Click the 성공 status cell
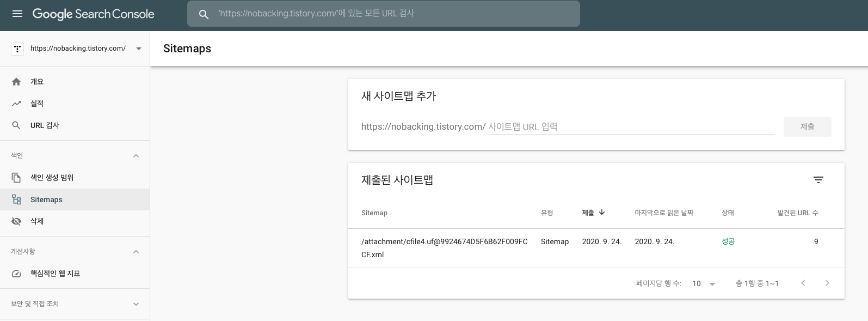 click(x=728, y=241)
